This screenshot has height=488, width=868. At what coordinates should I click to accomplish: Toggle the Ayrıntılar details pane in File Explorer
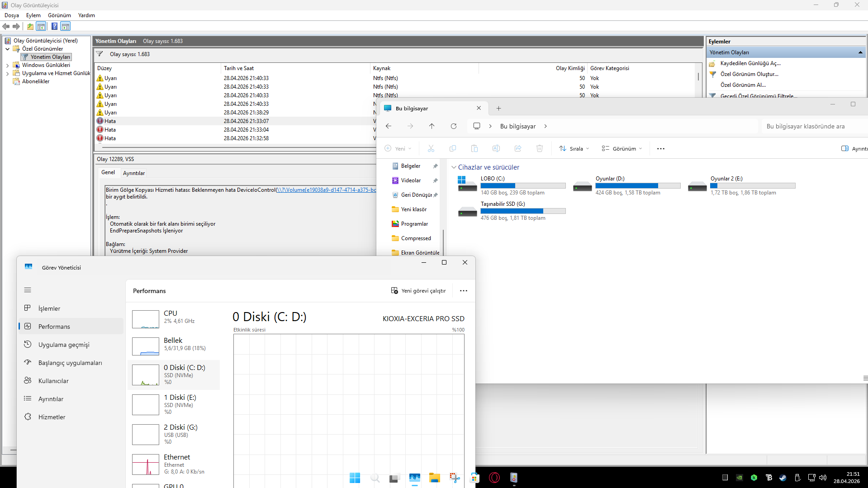click(x=854, y=148)
